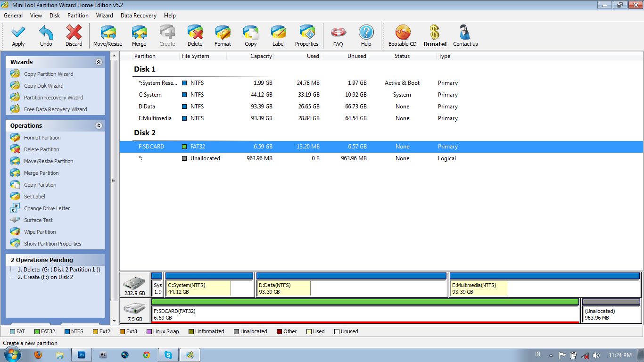Select the Move/Resize toolbar tool

[108, 36]
